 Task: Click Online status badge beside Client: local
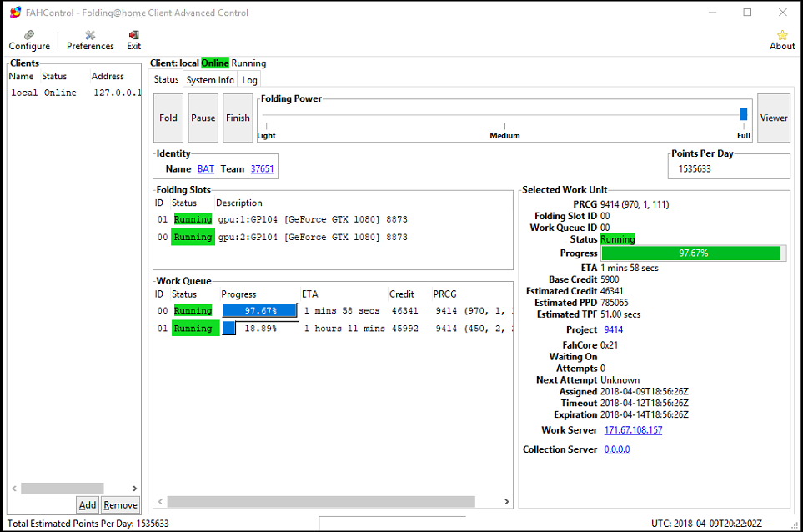215,63
